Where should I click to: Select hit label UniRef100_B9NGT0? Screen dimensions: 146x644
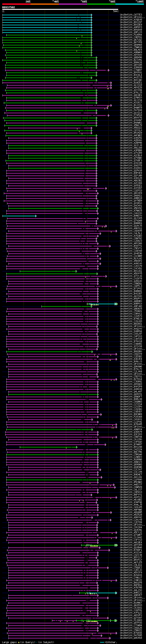click(x=131, y=216)
